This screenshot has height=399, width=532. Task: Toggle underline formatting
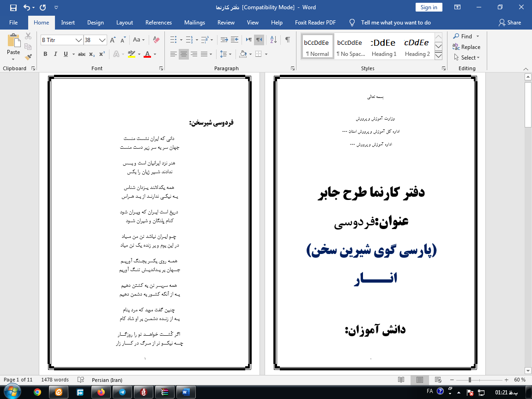click(x=66, y=54)
